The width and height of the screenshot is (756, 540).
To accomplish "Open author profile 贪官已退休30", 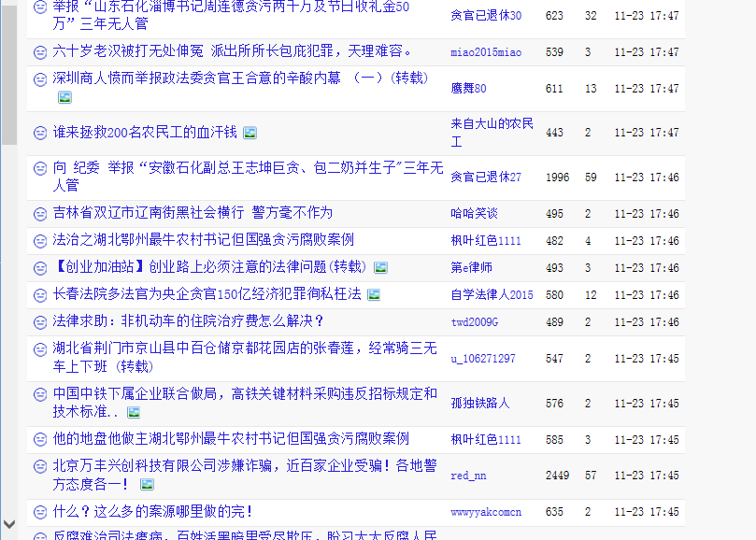I will pyautogui.click(x=486, y=16).
